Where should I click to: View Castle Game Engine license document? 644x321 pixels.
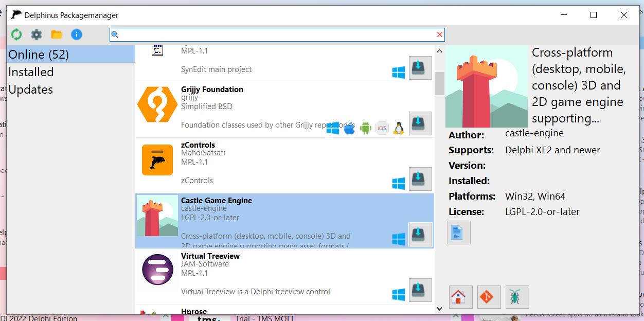point(459,232)
